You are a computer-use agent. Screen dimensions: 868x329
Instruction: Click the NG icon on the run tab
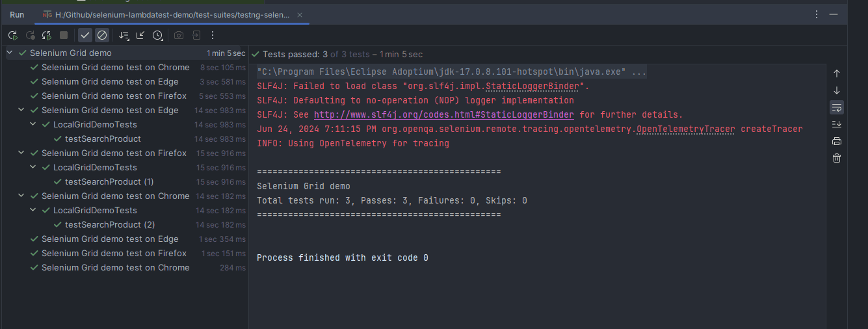click(x=47, y=14)
